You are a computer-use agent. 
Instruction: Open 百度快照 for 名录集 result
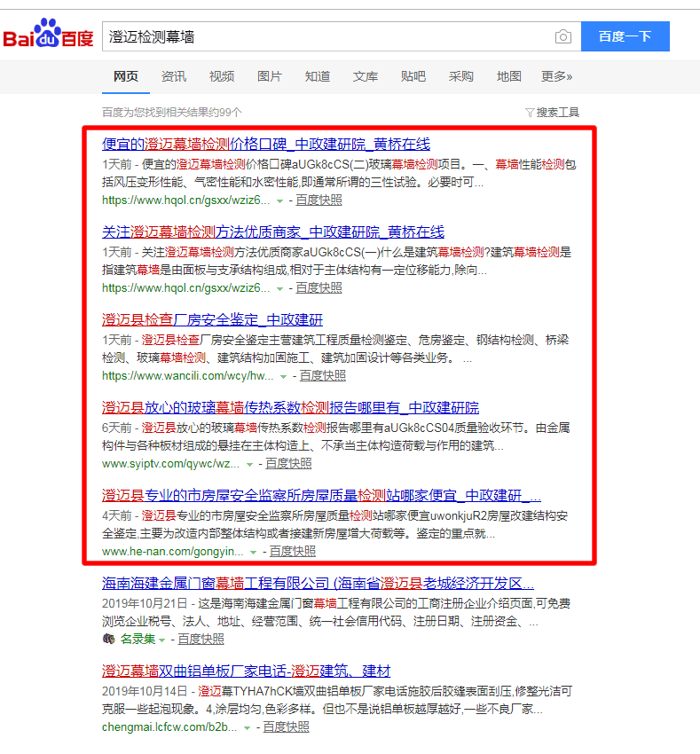click(201, 639)
